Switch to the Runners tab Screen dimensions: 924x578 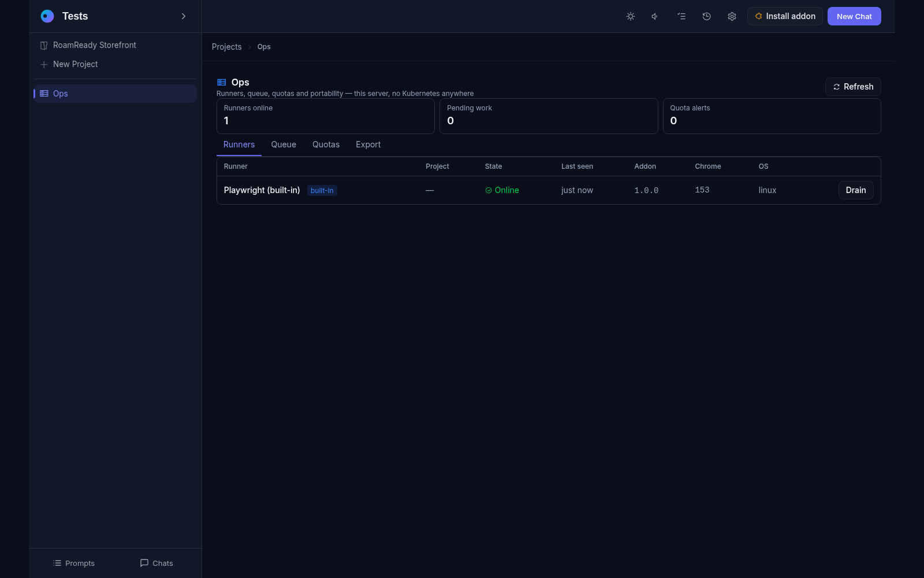coord(239,144)
